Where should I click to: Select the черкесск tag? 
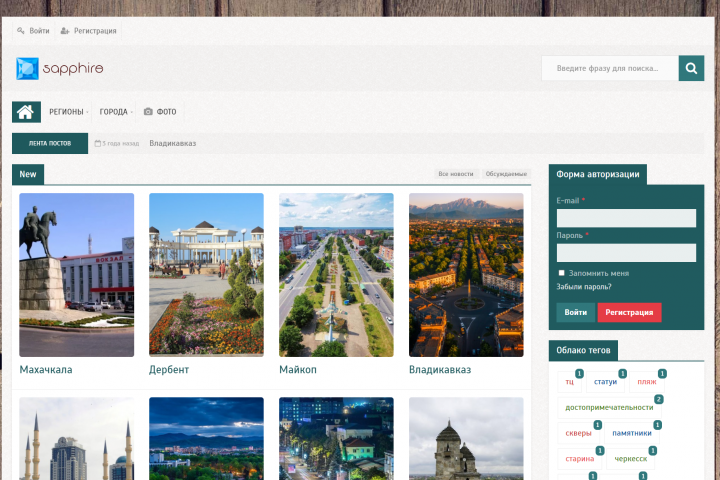[630, 458]
